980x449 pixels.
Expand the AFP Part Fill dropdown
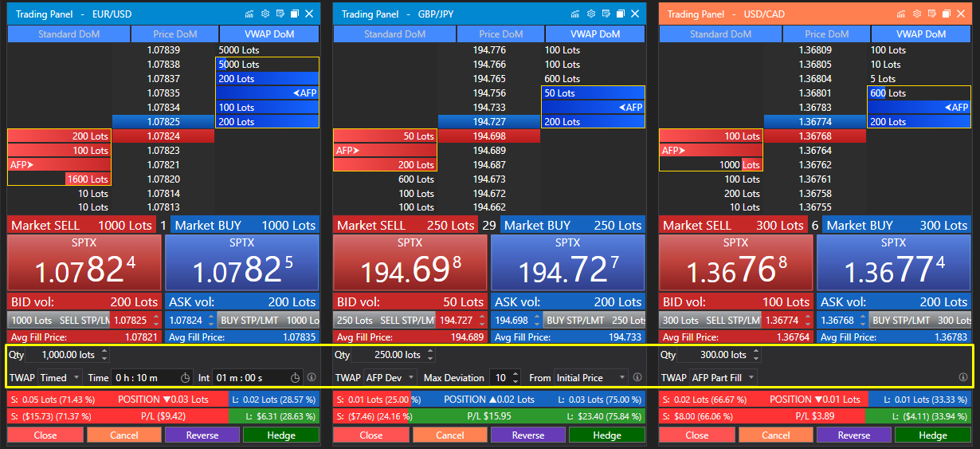click(x=723, y=377)
